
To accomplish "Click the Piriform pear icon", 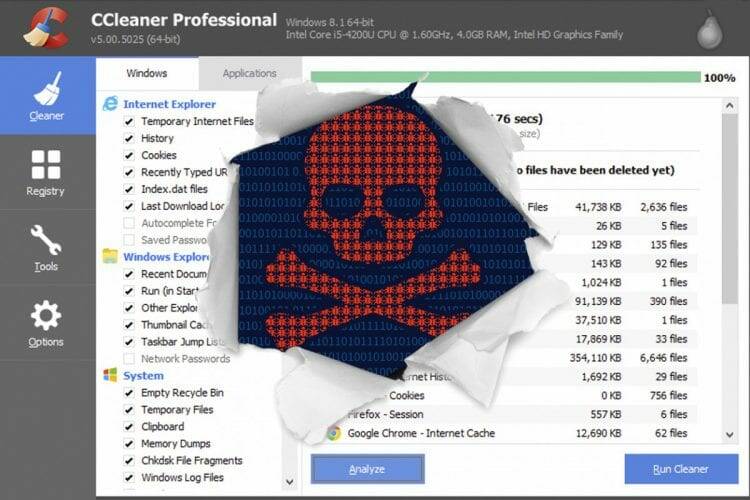I will (709, 30).
